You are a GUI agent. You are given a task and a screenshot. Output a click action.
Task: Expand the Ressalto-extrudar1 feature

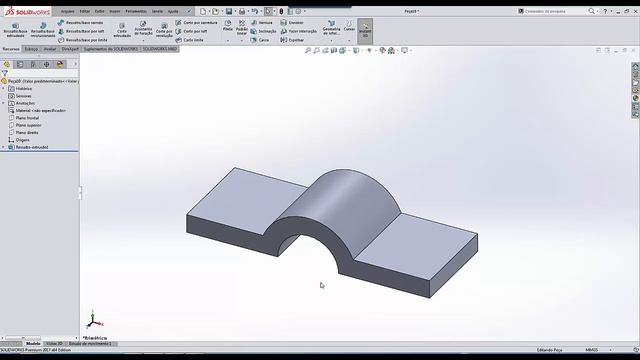click(4, 147)
